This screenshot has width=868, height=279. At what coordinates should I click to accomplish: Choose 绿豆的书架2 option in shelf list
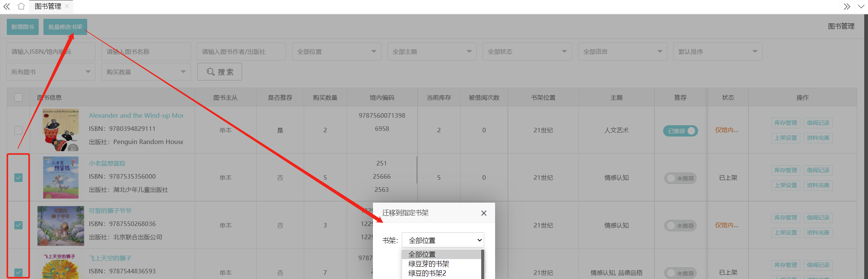(441, 273)
